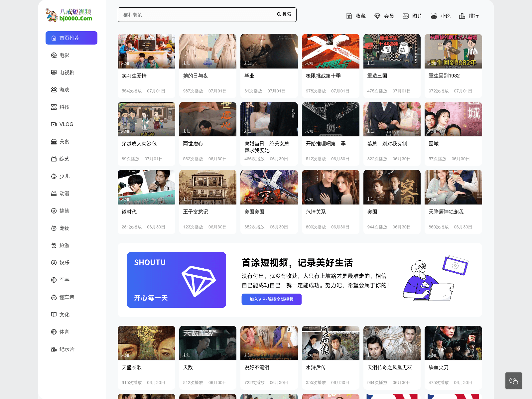
Task: Click the 收藏 favorites icon
Action: point(349,16)
